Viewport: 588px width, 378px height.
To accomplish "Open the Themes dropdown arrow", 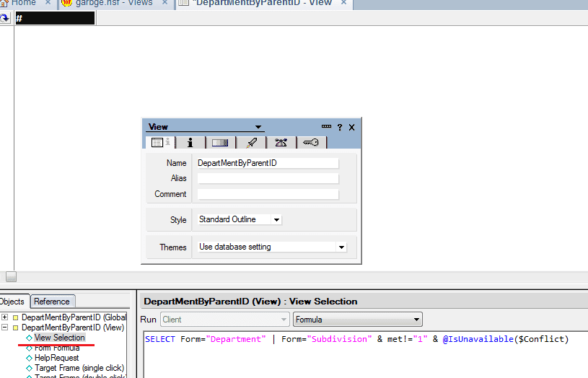I will [x=341, y=247].
